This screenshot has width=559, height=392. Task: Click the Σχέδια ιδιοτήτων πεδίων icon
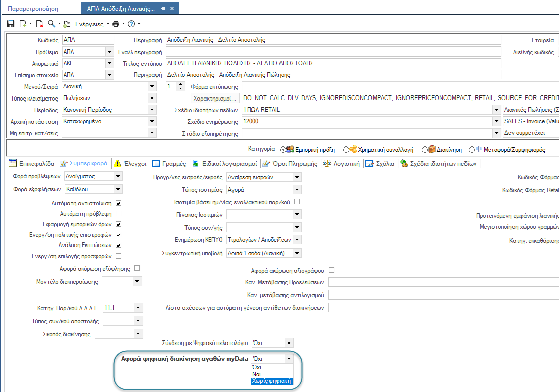[403, 163]
